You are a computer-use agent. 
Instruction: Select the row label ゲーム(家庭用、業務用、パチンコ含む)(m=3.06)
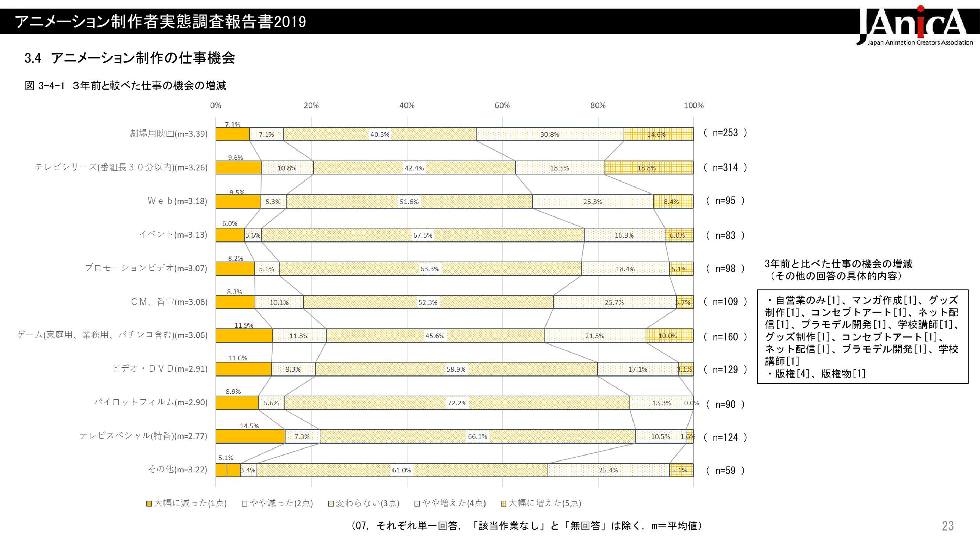pos(112,335)
